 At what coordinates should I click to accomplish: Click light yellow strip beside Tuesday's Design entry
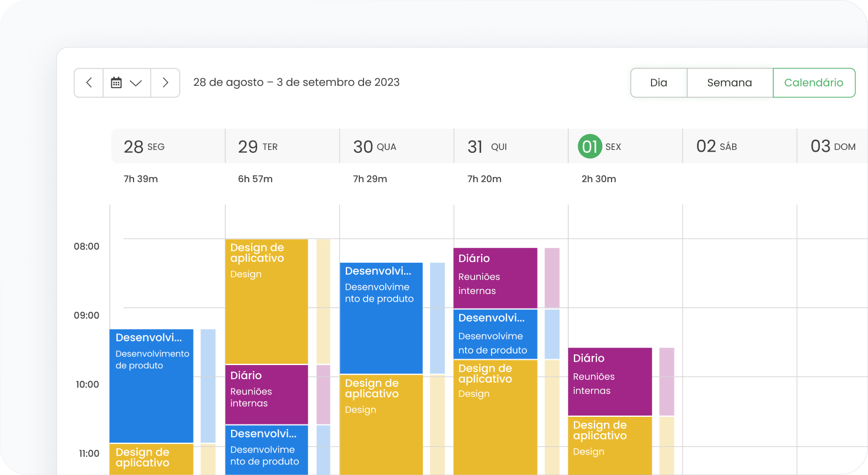[323, 301]
